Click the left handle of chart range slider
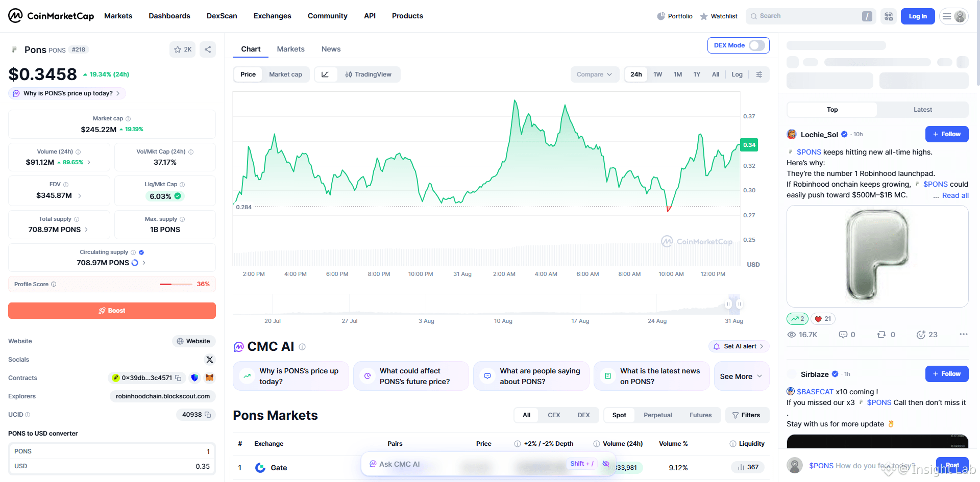 click(x=728, y=305)
